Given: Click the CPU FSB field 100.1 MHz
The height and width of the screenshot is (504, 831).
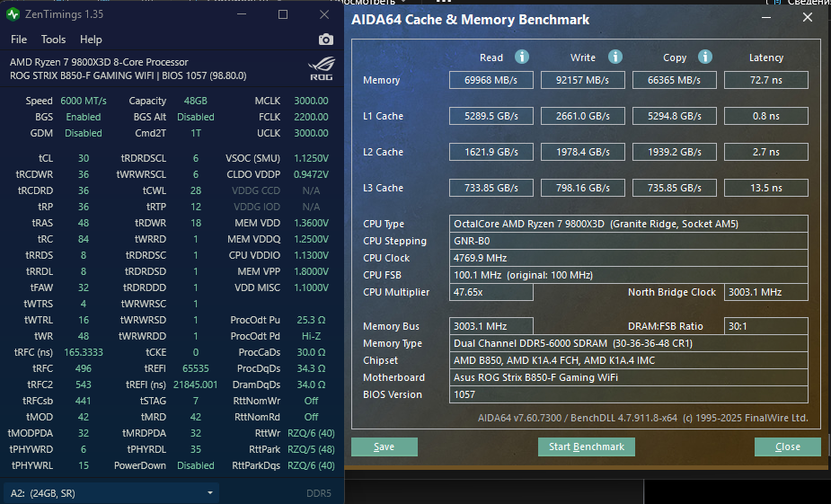Looking at the screenshot, I should [629, 275].
